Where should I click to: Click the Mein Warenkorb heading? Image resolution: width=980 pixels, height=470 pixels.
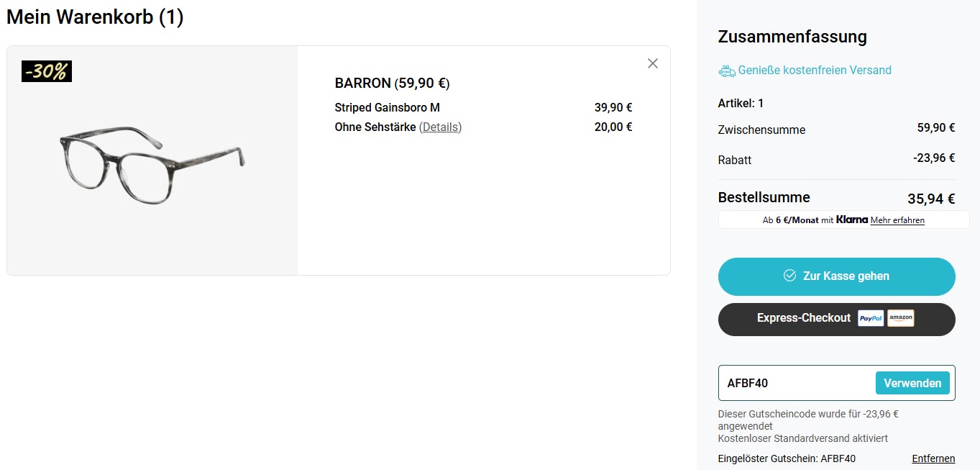click(x=95, y=17)
